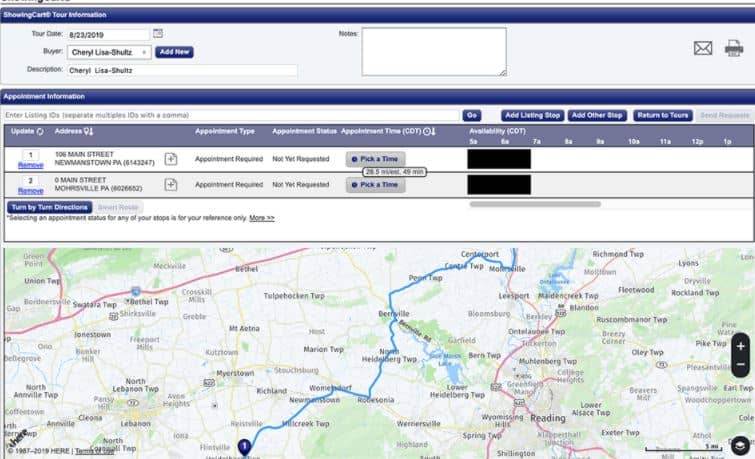
Task: Click Return to Tours
Action: [663, 116]
